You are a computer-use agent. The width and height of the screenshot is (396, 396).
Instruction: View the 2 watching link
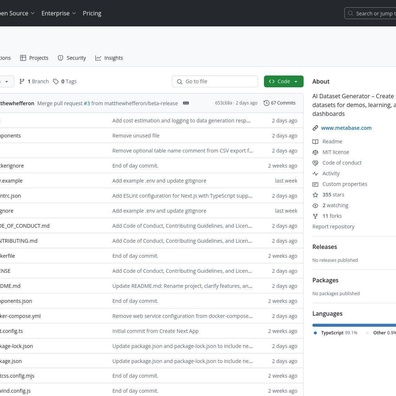[335, 205]
